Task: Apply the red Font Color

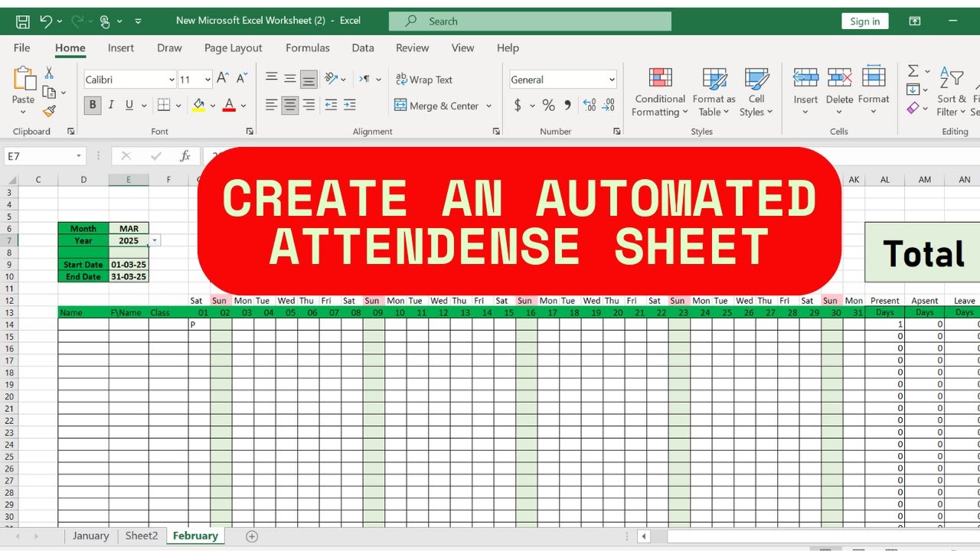Action: coord(228,105)
